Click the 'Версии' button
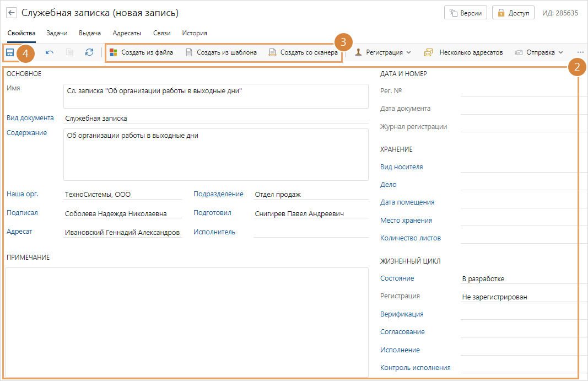Image resolution: width=588 pixels, height=381 pixels. 466,13
